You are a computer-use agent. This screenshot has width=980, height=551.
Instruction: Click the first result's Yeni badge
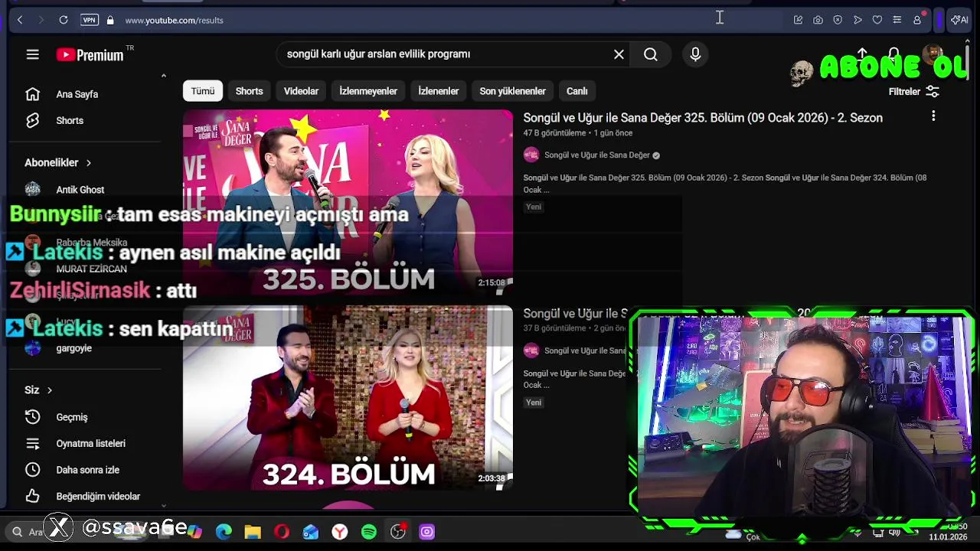coord(534,207)
